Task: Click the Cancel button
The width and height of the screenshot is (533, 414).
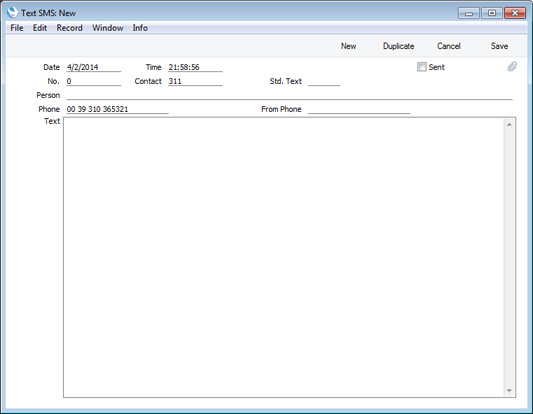Action: tap(449, 46)
